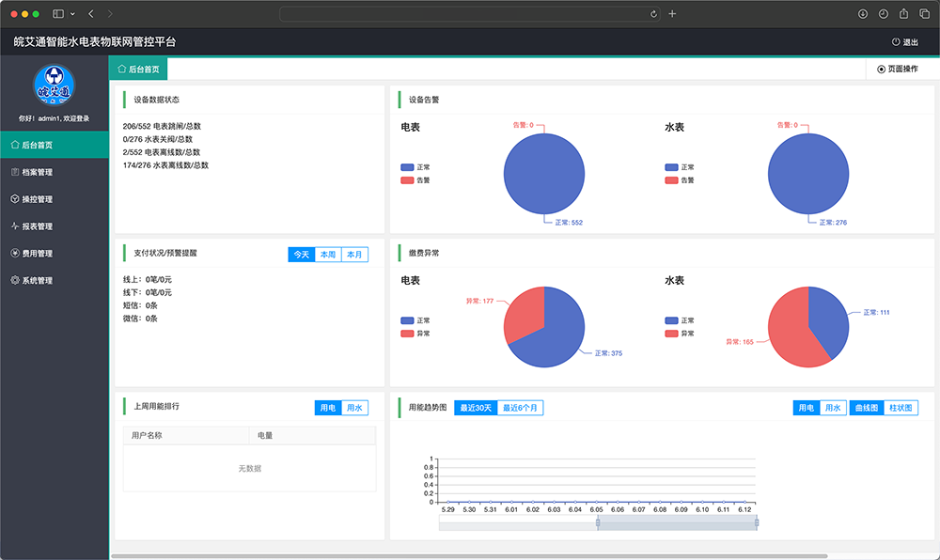Expand the browser sidebar chevron menu
The height and width of the screenshot is (560, 940).
pos(72,14)
